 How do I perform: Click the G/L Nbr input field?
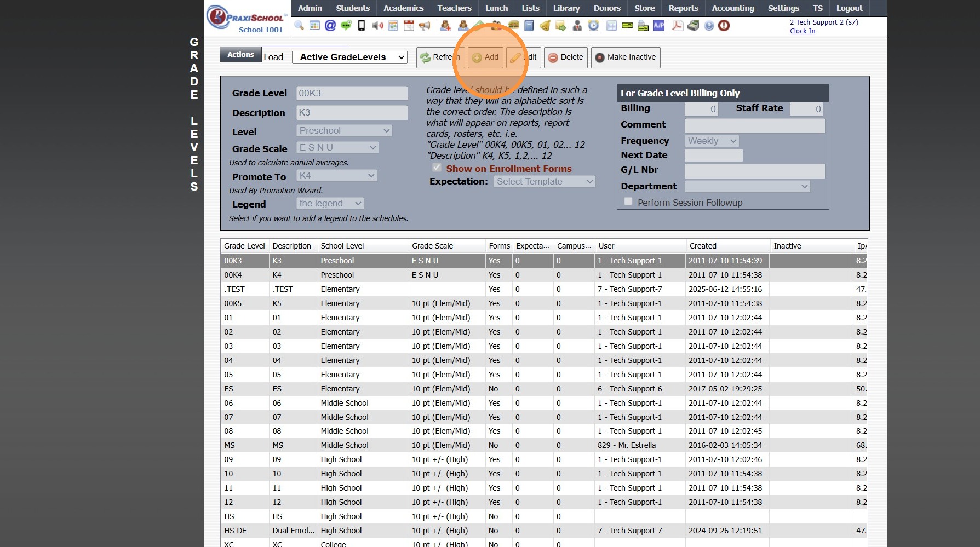[x=754, y=170]
